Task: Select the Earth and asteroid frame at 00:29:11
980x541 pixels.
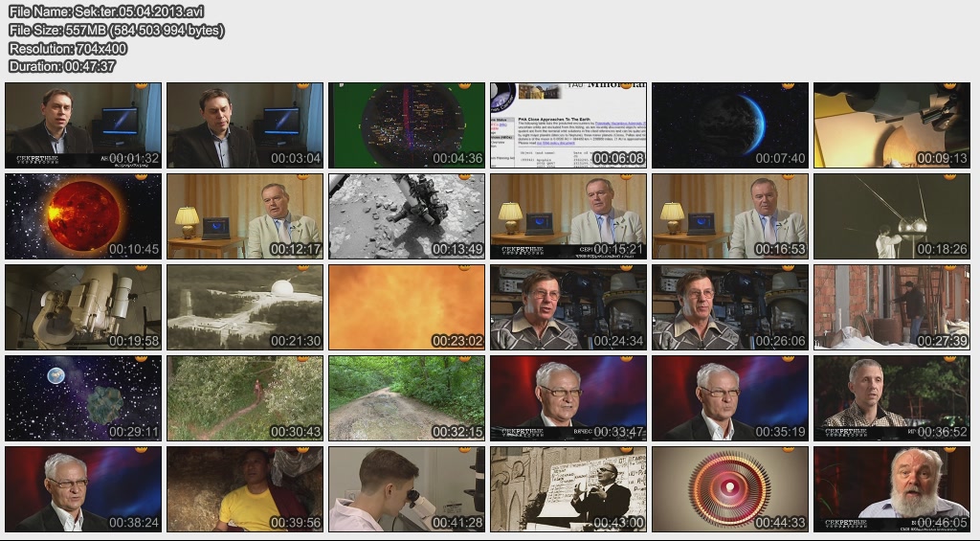Action: pyautogui.click(x=82, y=398)
